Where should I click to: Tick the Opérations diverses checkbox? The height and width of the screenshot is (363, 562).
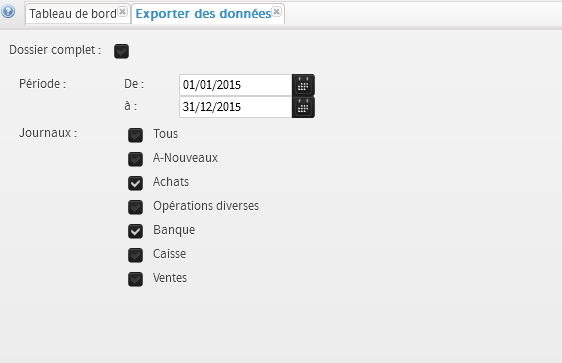[135, 207]
